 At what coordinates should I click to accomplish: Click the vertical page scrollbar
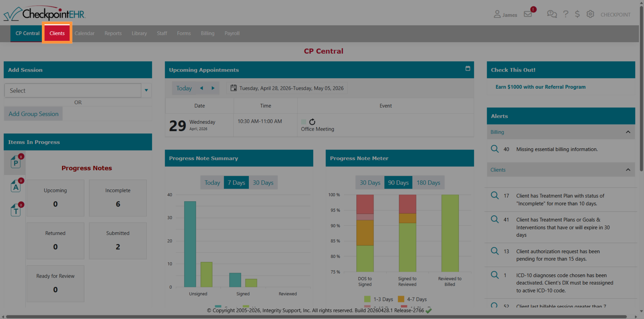[641, 89]
